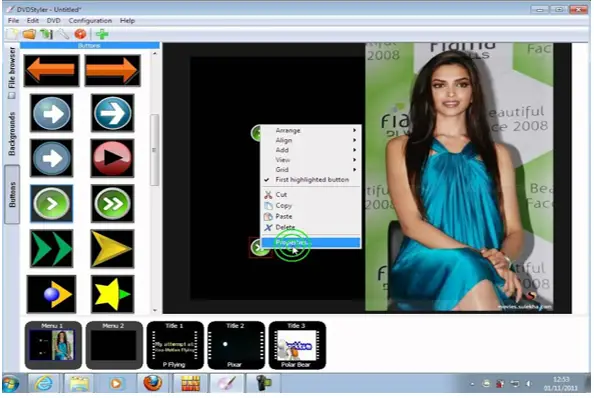Switch to the Backgrounds side tab

[x=12, y=133]
